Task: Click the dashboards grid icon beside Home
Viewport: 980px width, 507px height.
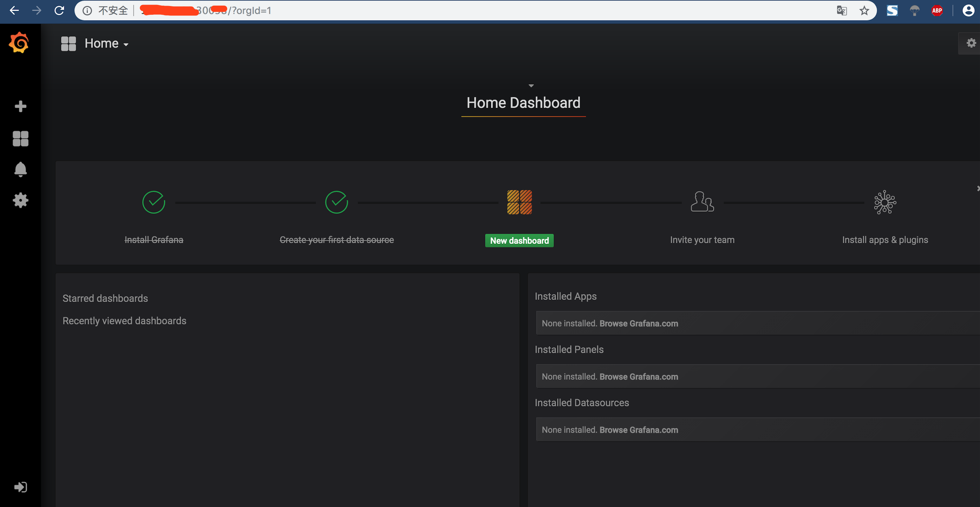Action: 68,44
